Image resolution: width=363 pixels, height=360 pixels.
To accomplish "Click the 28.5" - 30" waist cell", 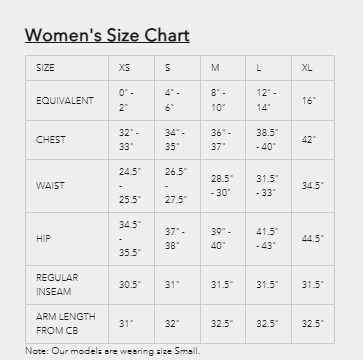I will [x=223, y=186].
